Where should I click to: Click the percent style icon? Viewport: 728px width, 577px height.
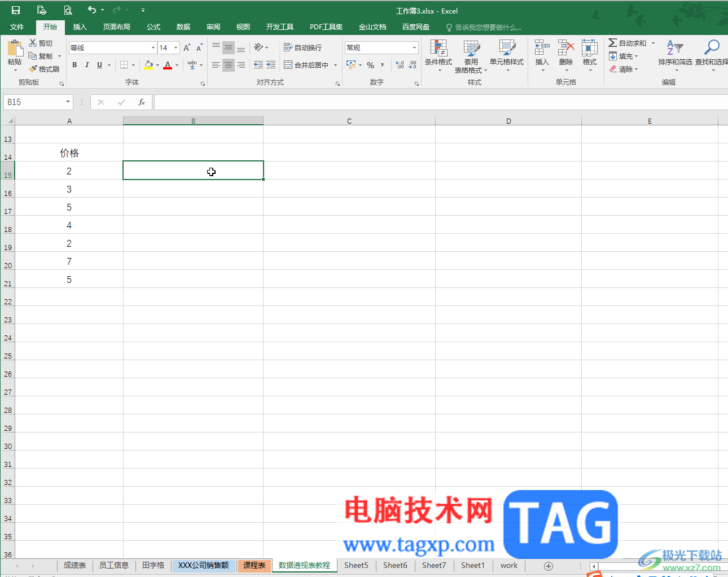point(371,65)
